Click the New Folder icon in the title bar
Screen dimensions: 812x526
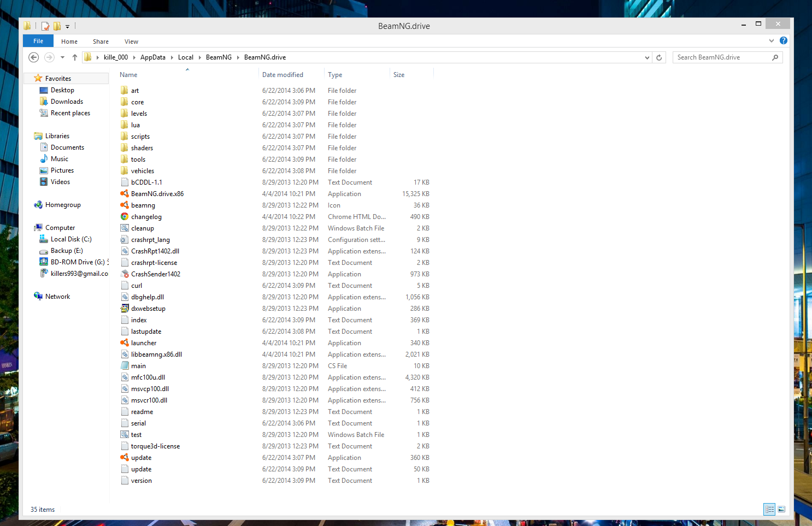point(57,26)
